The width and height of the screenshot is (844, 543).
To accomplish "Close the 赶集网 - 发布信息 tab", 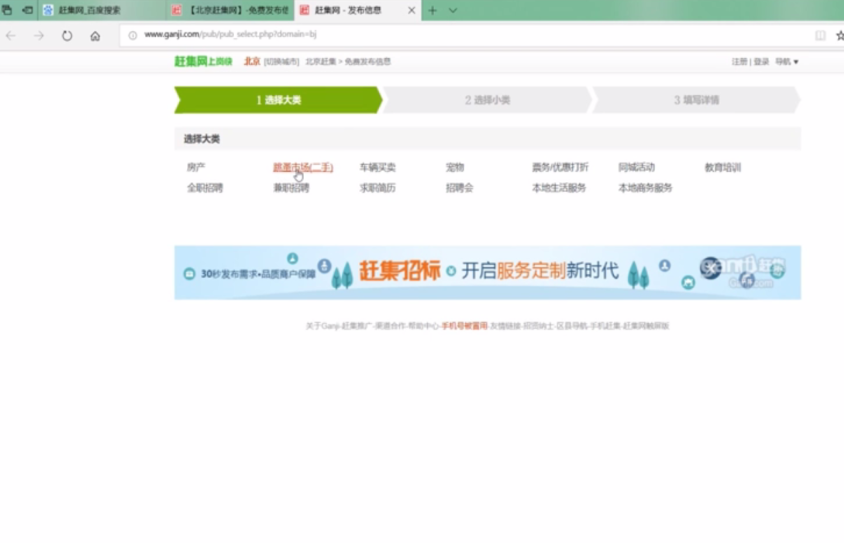I will click(x=411, y=10).
